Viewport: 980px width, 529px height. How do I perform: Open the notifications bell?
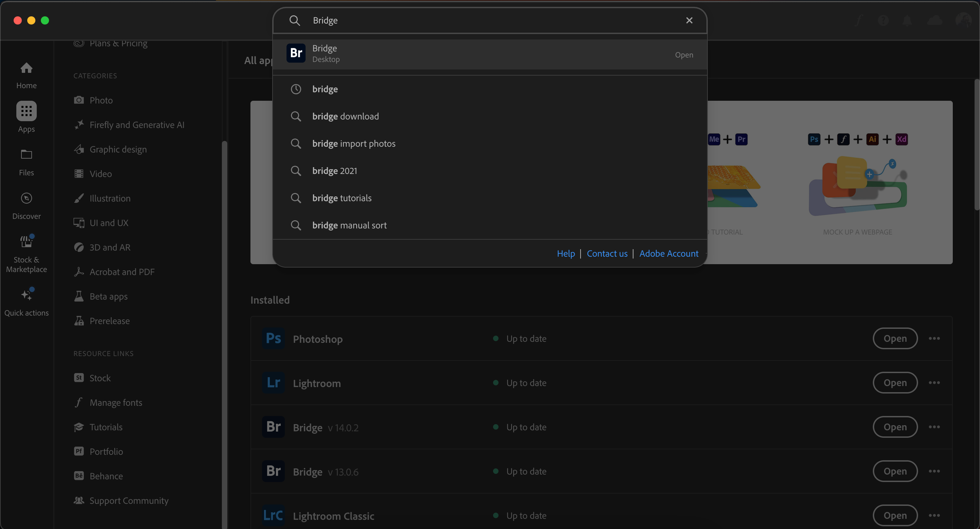(907, 20)
